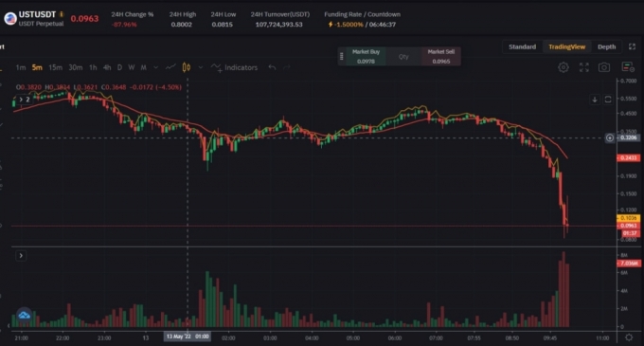Select the 30m timeframe

[x=76, y=67]
